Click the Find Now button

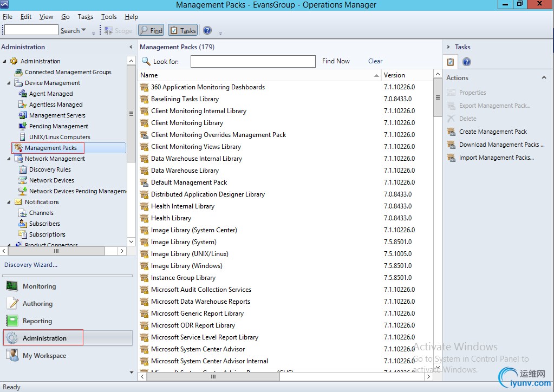coord(336,61)
